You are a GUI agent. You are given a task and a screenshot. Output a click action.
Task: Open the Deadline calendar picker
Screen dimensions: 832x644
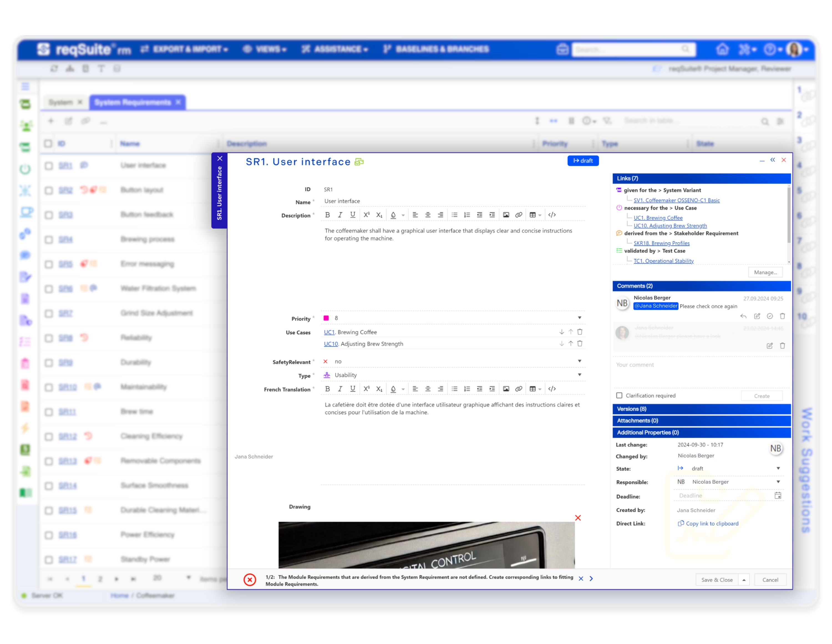point(778,495)
